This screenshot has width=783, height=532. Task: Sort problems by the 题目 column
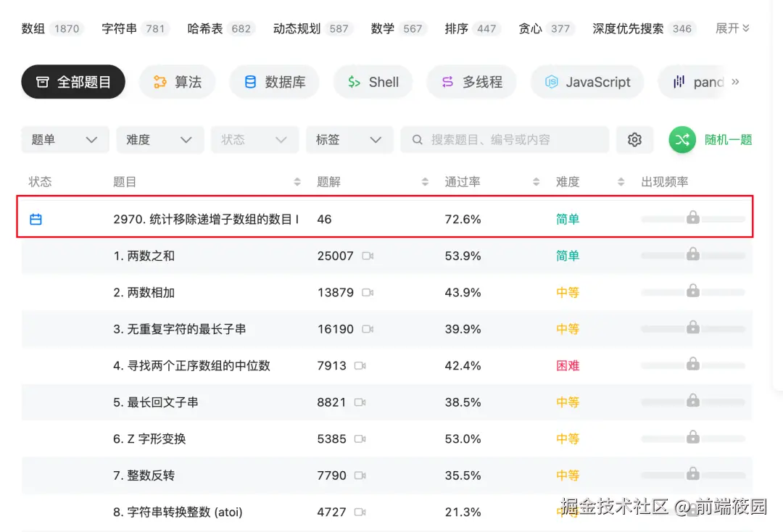[x=297, y=182]
